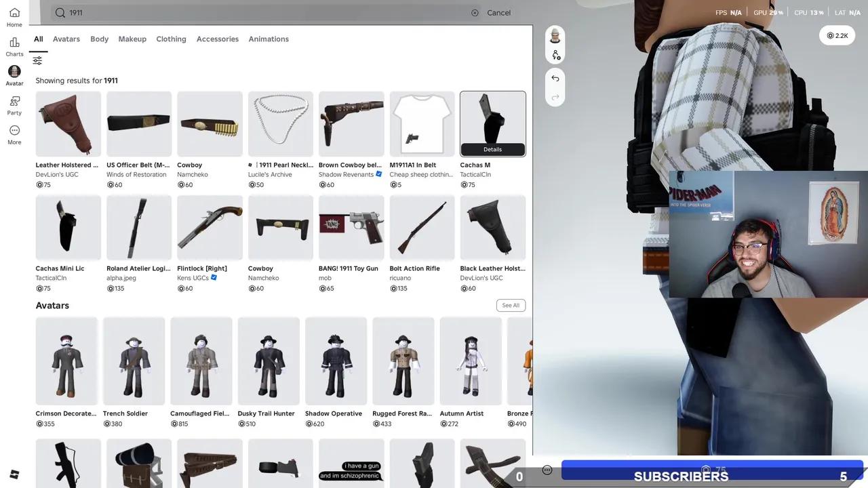This screenshot has height=488, width=868.
Task: Click the search field containing 1911
Action: tap(267, 13)
